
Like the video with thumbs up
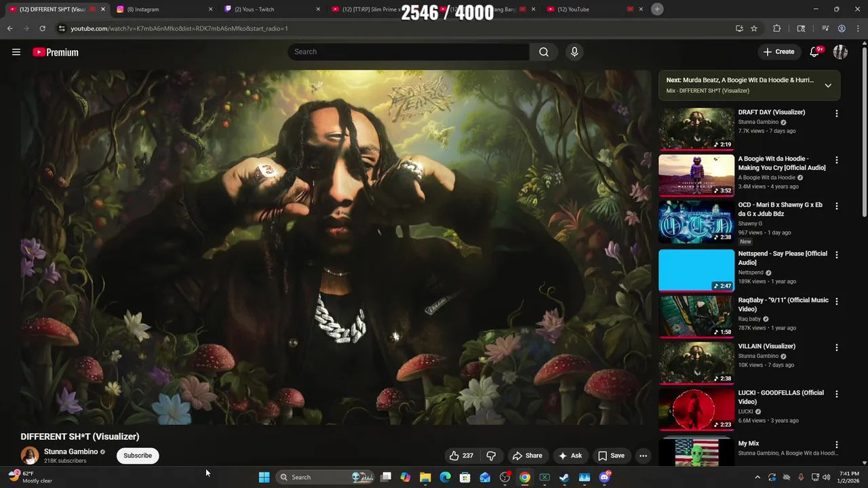(461, 455)
